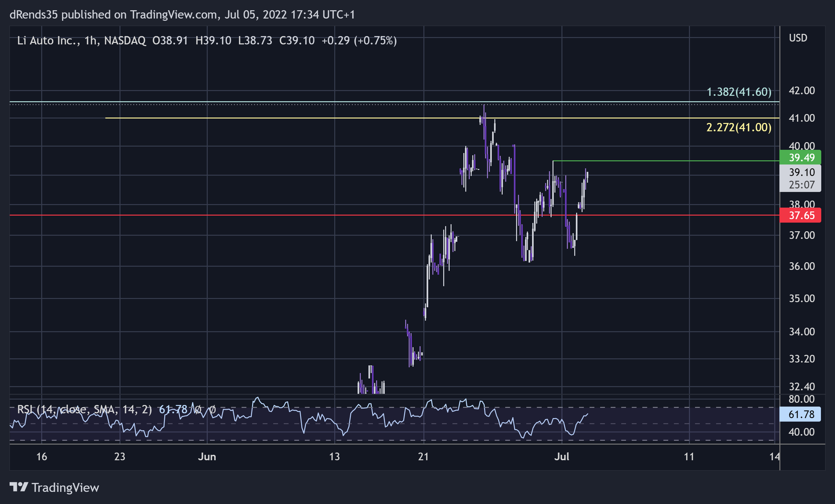Click the low value L38.73
This screenshot has width=835, height=504.
click(255, 41)
